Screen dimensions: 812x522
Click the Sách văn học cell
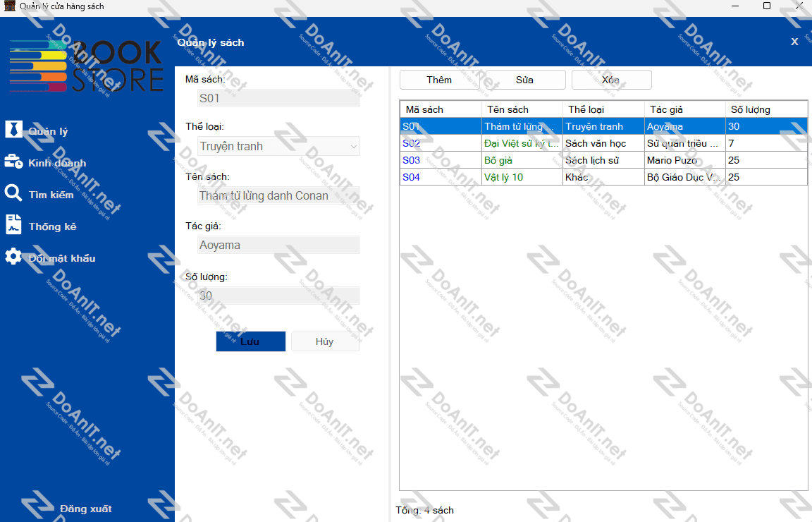[603, 143]
